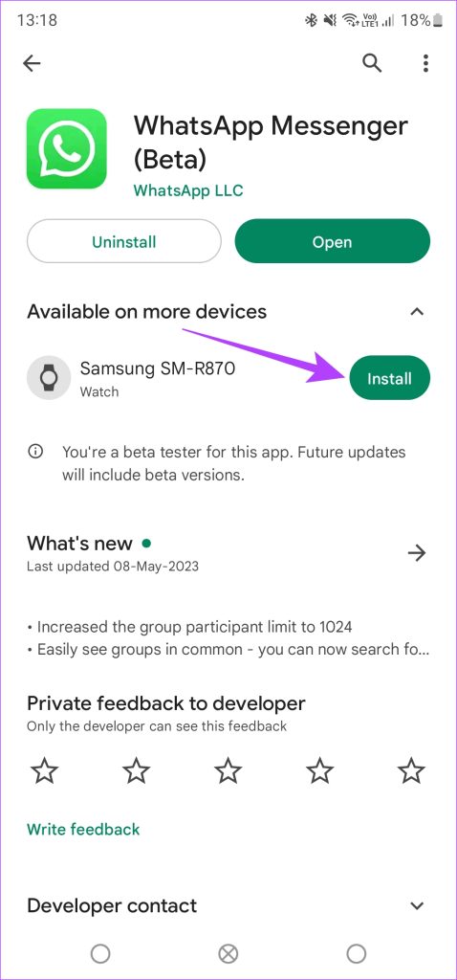Open search with the magnifier icon

(372, 62)
